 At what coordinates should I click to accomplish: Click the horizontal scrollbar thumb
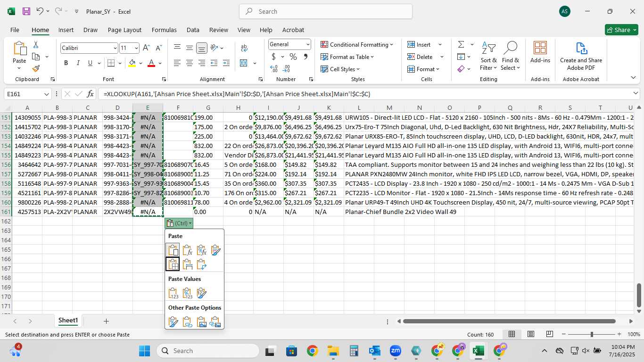click(x=509, y=321)
